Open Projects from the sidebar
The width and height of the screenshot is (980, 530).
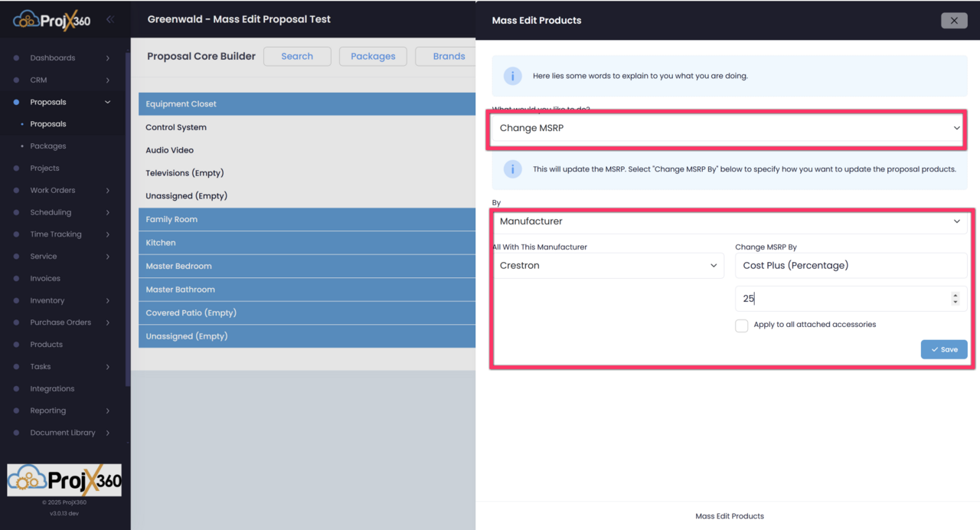(16, 168)
